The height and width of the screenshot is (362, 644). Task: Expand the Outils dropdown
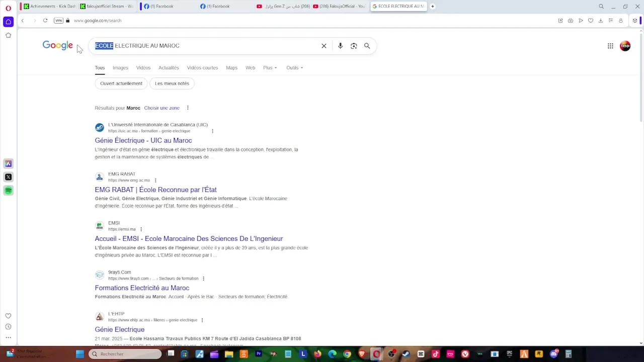point(294,68)
